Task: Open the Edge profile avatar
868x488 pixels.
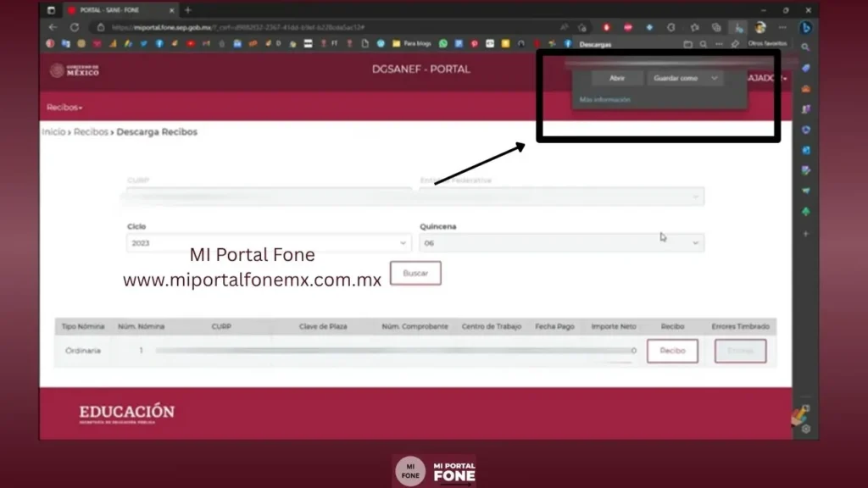Action: point(760,27)
